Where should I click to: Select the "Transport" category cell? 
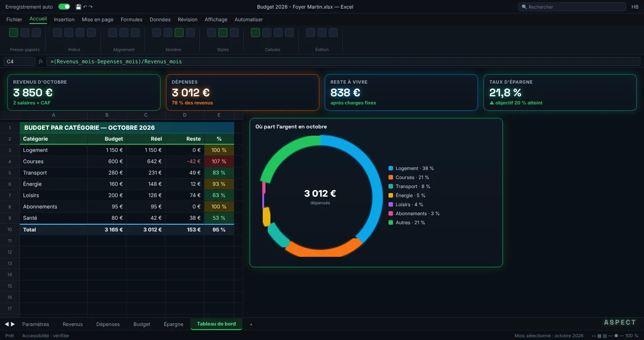click(x=54, y=173)
